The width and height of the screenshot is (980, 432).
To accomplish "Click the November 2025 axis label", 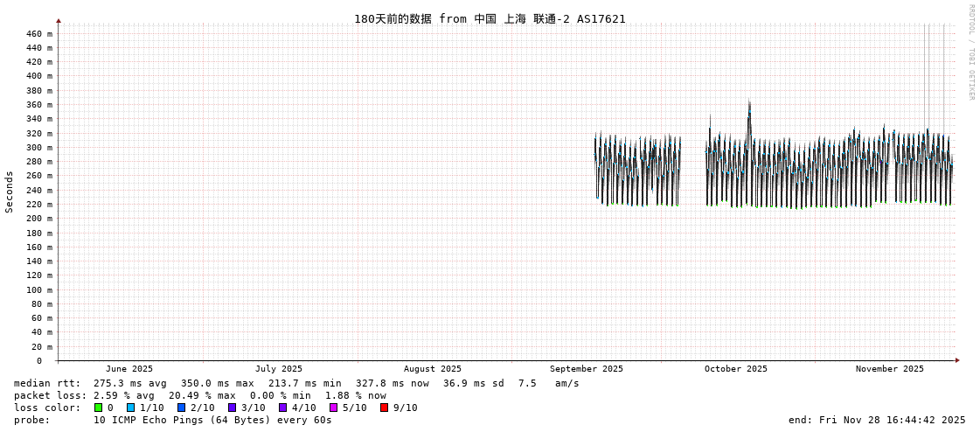I will [890, 369].
